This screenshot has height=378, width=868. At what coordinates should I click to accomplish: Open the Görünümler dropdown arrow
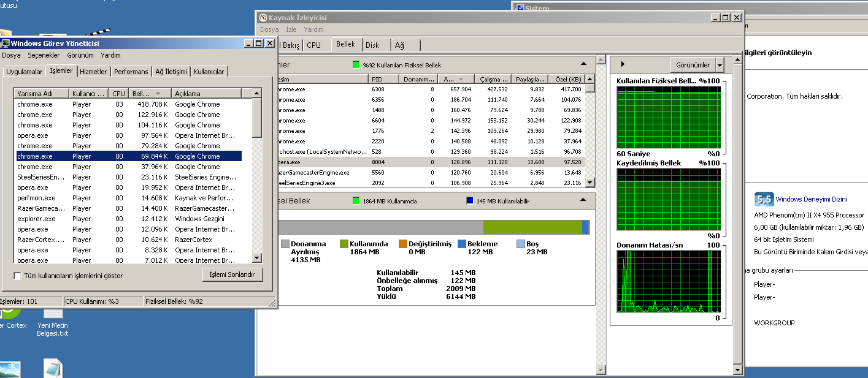[x=720, y=65]
